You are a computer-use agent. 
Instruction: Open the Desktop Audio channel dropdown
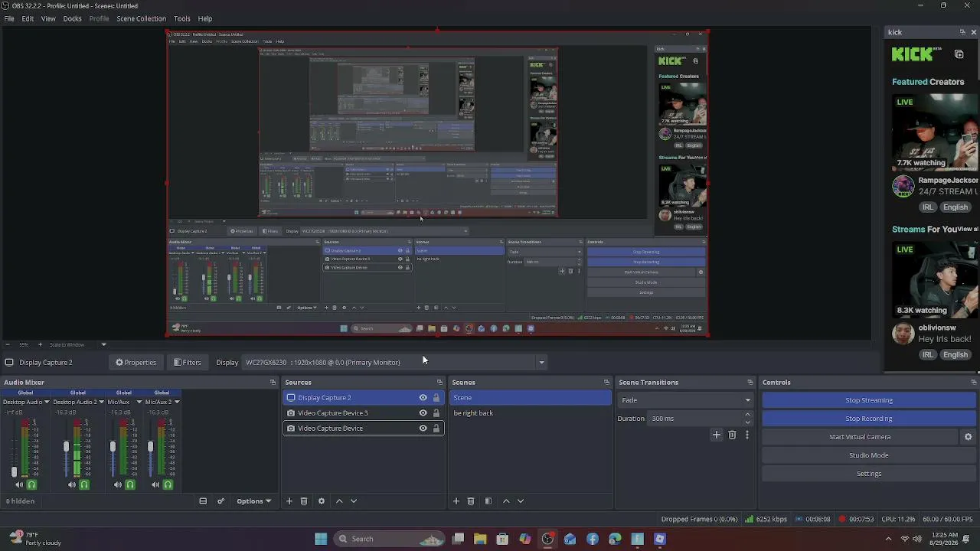[x=47, y=402]
